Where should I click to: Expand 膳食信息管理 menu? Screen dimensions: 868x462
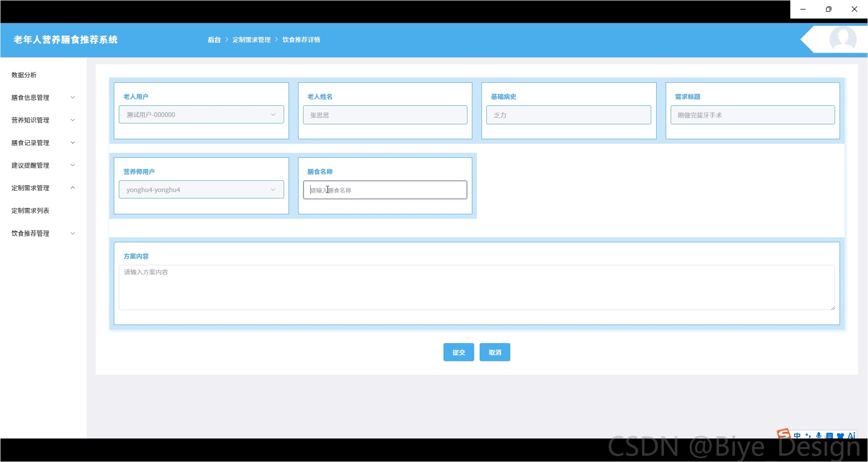click(x=43, y=98)
